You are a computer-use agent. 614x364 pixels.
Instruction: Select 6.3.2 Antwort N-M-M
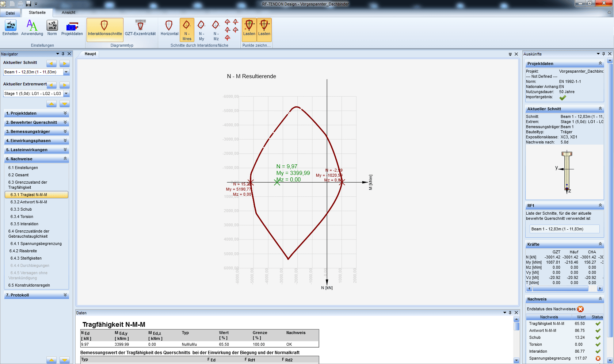28,202
